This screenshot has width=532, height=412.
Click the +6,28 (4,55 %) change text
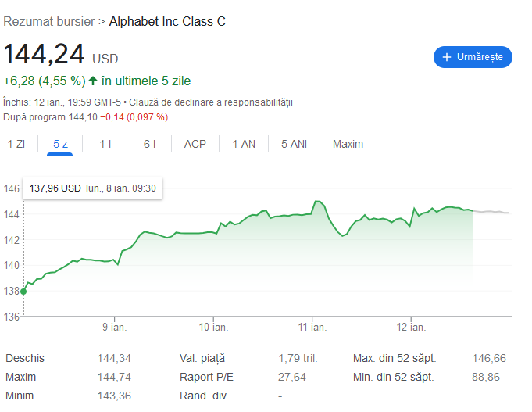tap(45, 81)
